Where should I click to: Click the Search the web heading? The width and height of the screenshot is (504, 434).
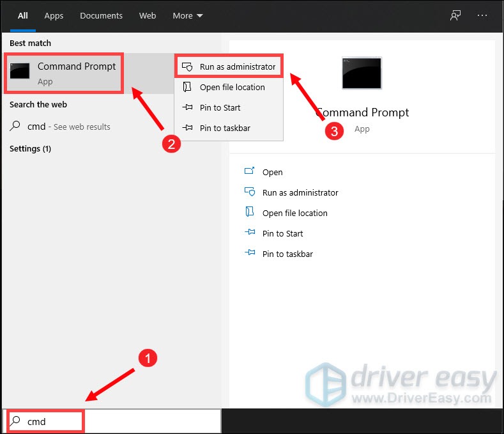pos(38,105)
